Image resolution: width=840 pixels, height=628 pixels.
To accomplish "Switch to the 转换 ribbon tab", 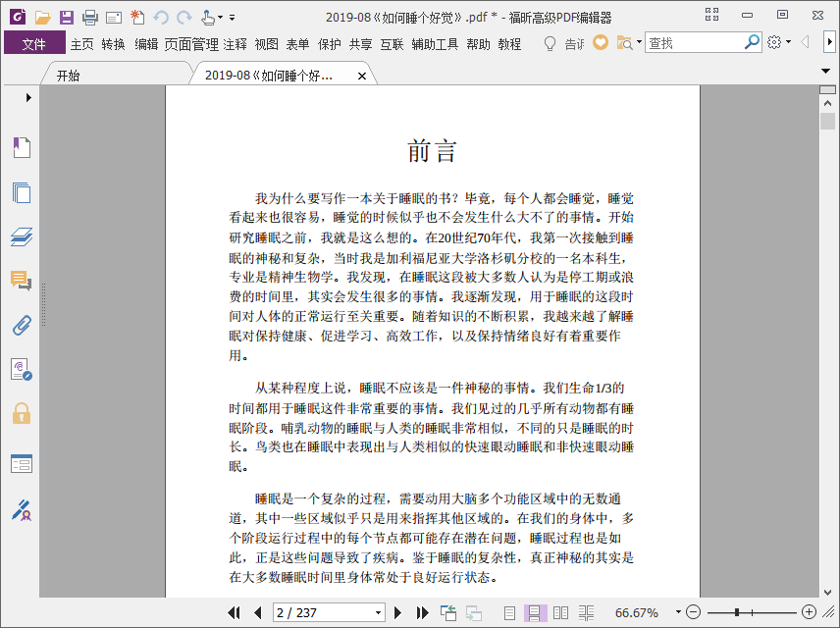I will pyautogui.click(x=114, y=44).
